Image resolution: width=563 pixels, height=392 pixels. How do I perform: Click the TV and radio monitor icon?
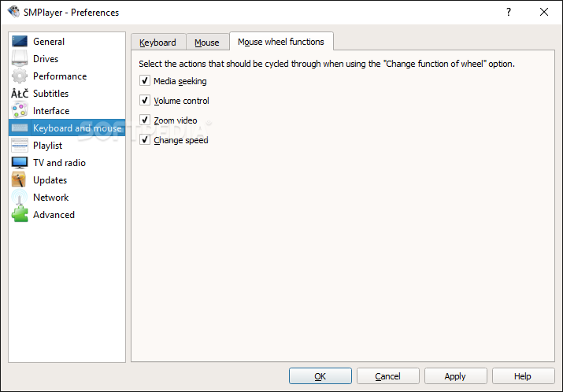click(20, 163)
